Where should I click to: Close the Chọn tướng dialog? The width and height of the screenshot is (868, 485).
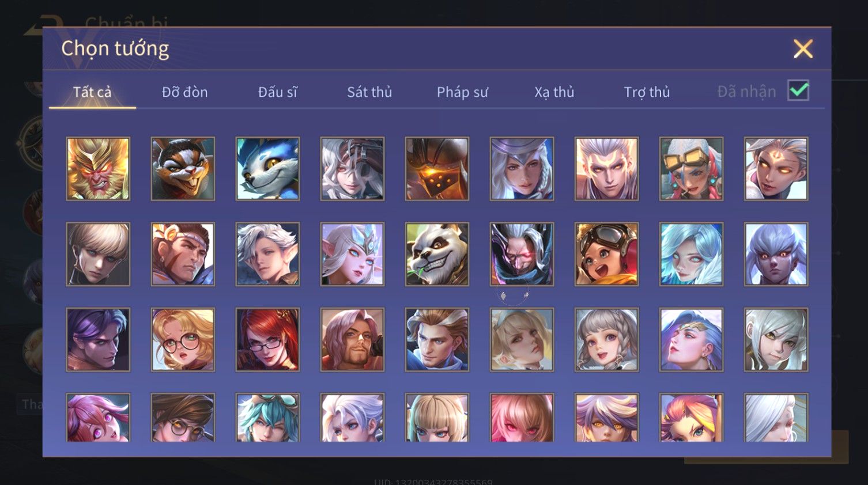803,49
